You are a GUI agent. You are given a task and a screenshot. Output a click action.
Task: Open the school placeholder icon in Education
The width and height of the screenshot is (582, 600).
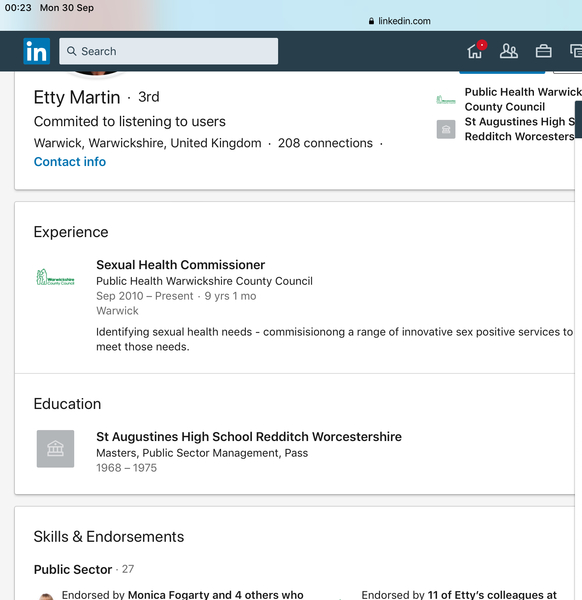[x=55, y=448]
